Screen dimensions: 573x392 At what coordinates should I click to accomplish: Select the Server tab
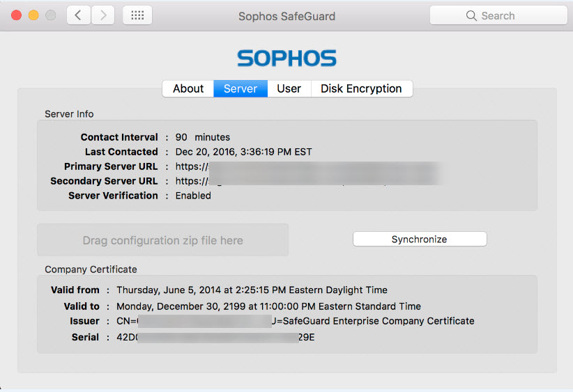pos(240,88)
